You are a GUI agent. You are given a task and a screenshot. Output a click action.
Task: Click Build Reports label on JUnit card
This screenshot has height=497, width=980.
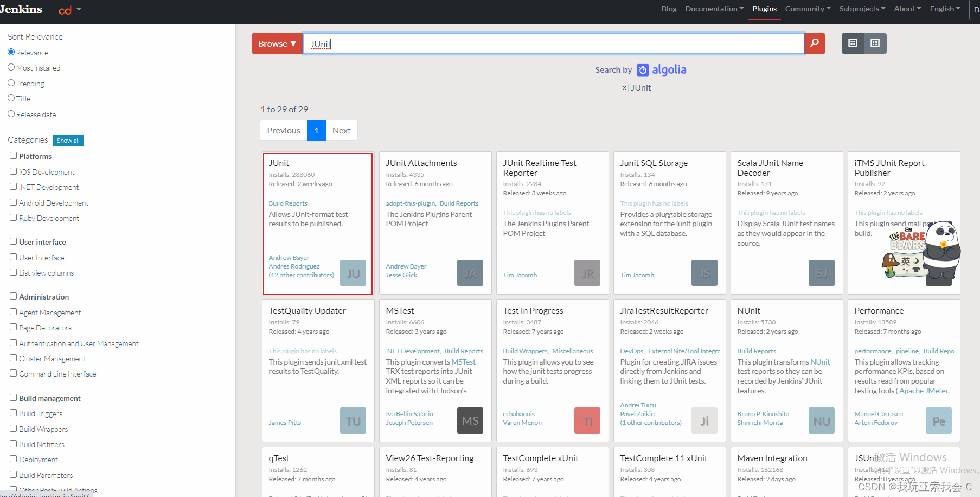(x=288, y=203)
